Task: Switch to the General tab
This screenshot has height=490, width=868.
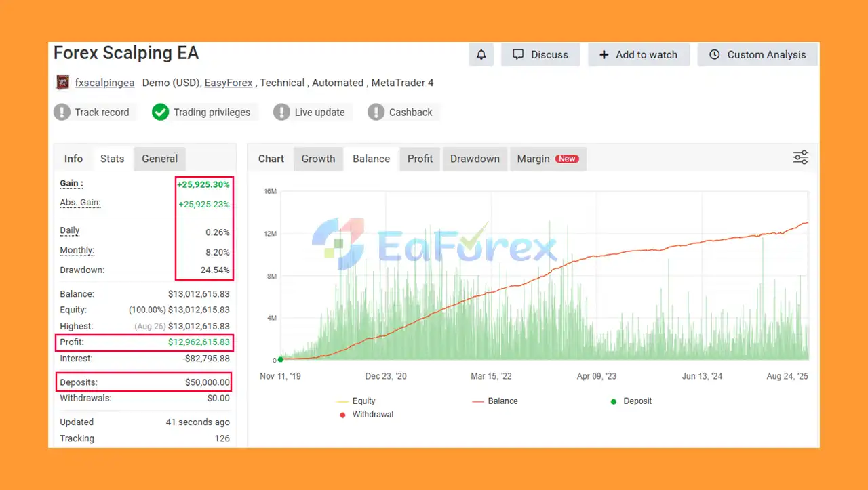Action: (159, 159)
